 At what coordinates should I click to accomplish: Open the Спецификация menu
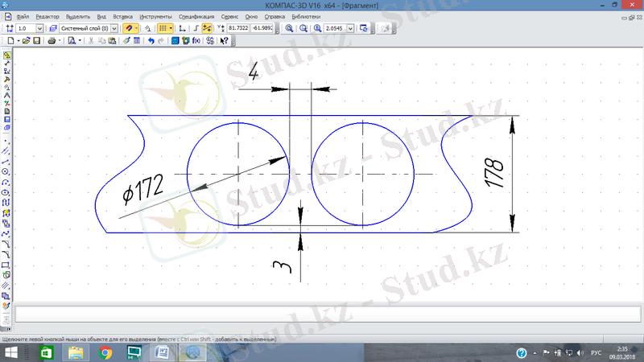[196, 17]
